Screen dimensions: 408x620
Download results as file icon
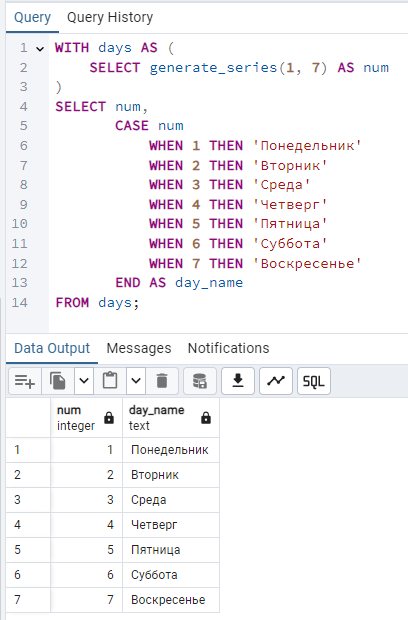pos(238,381)
